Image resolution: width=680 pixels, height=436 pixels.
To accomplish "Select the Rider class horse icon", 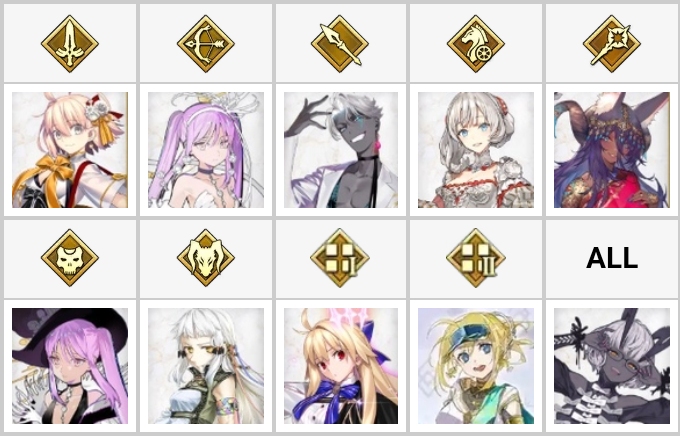I will (476, 43).
